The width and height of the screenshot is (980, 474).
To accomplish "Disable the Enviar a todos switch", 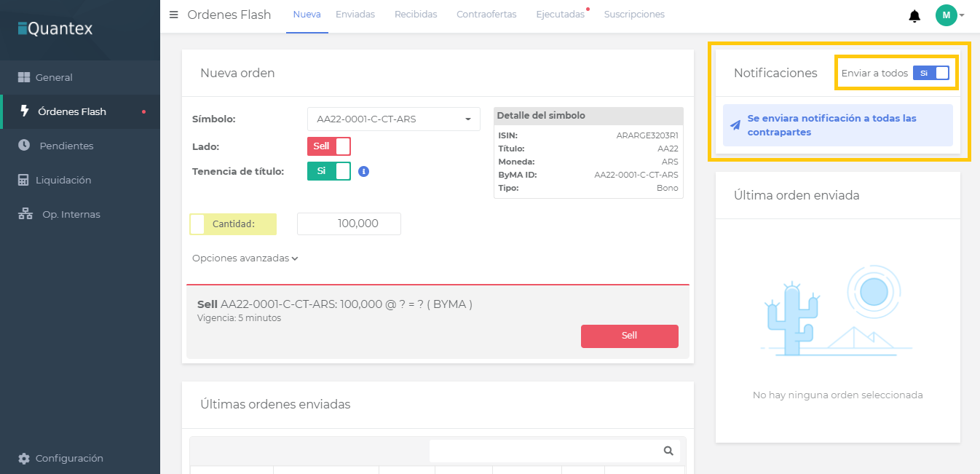I will coord(931,73).
